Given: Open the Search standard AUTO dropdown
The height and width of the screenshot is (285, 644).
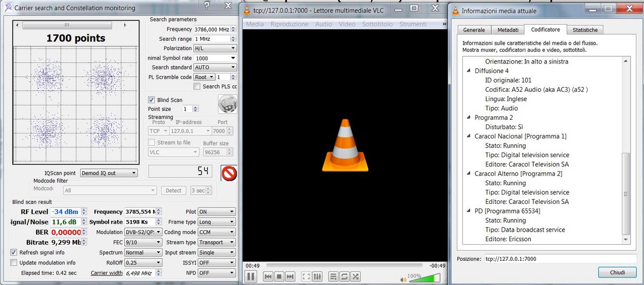Looking at the screenshot, I should click(x=215, y=67).
